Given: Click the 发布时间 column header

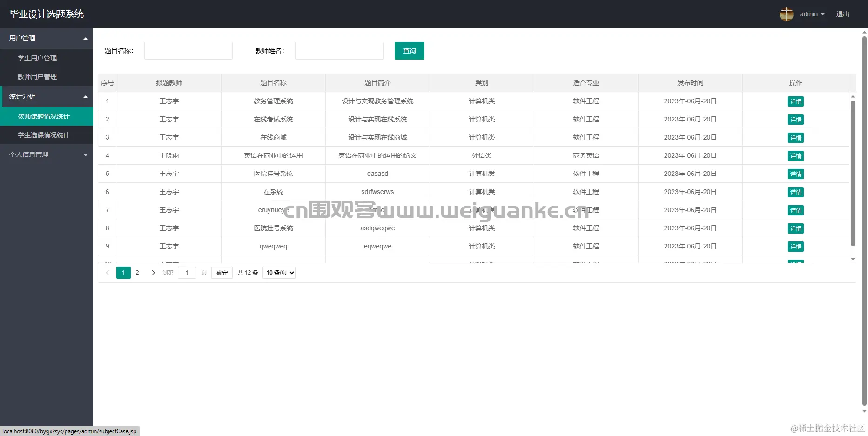Looking at the screenshot, I should point(690,83).
